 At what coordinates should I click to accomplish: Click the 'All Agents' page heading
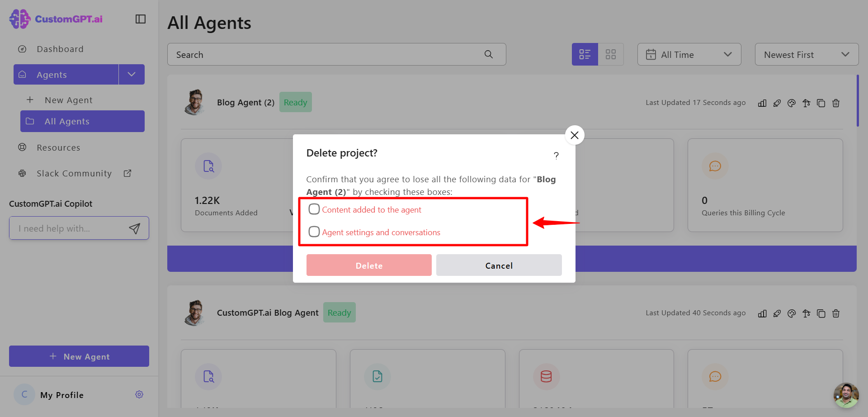(x=209, y=23)
